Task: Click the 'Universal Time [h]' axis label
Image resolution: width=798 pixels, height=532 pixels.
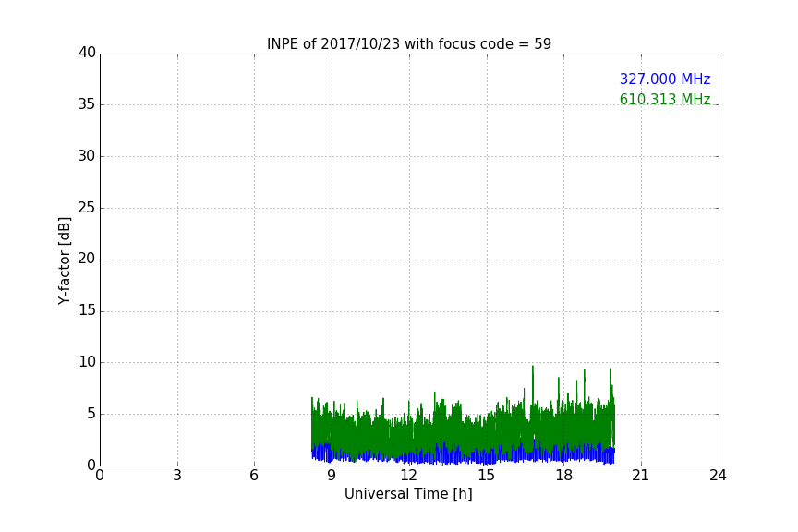Action: point(408,494)
